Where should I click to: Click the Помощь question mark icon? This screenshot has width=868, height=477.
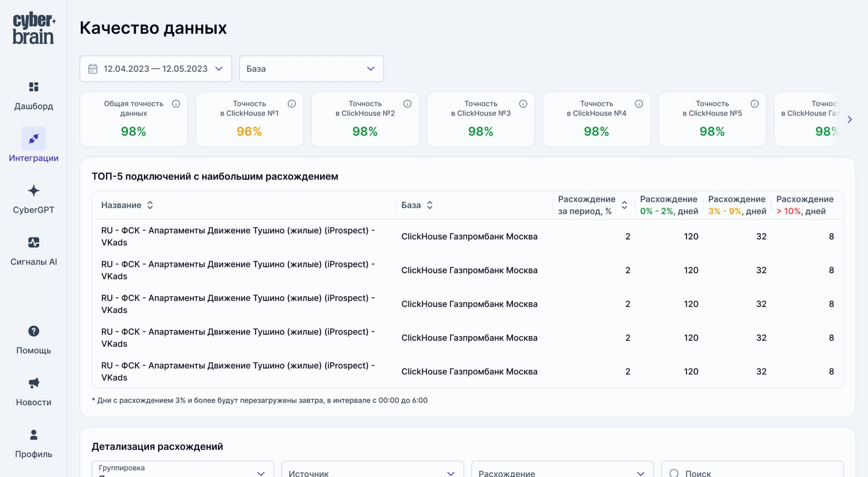pyautogui.click(x=34, y=331)
